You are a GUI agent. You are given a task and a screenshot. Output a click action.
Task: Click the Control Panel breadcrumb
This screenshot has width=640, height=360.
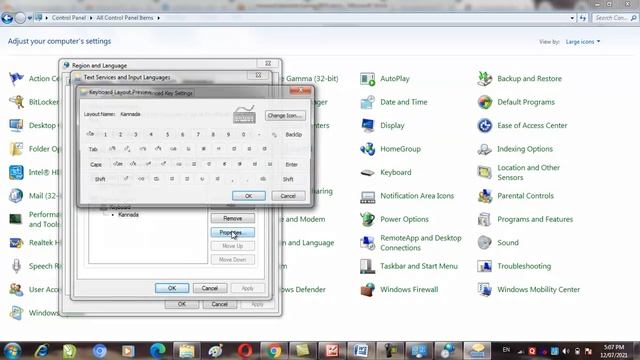pos(69,18)
